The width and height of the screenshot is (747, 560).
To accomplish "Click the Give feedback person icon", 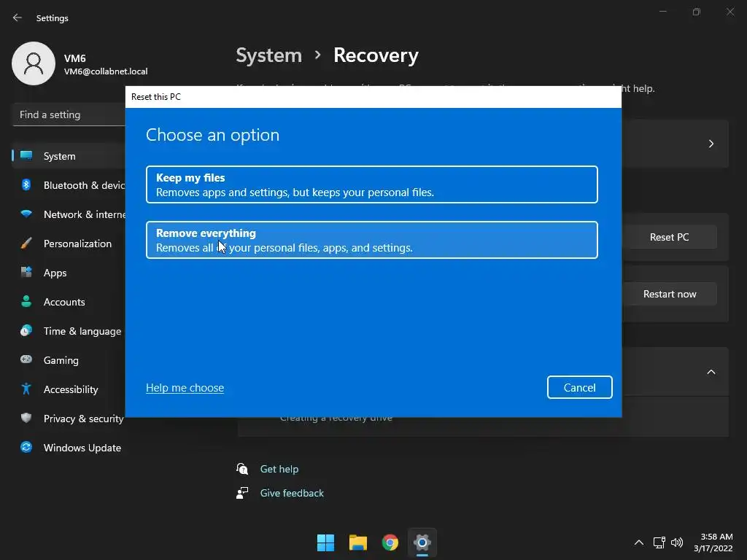I will 242,493.
